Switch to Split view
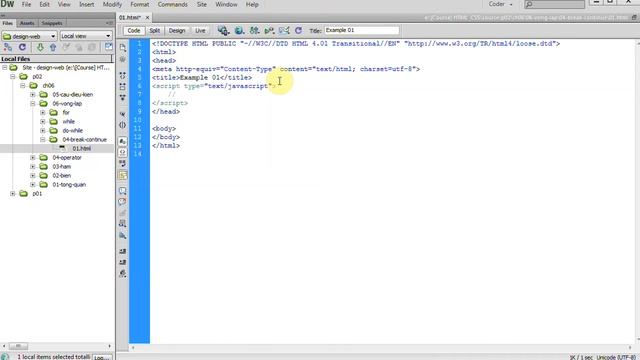 [x=155, y=31]
